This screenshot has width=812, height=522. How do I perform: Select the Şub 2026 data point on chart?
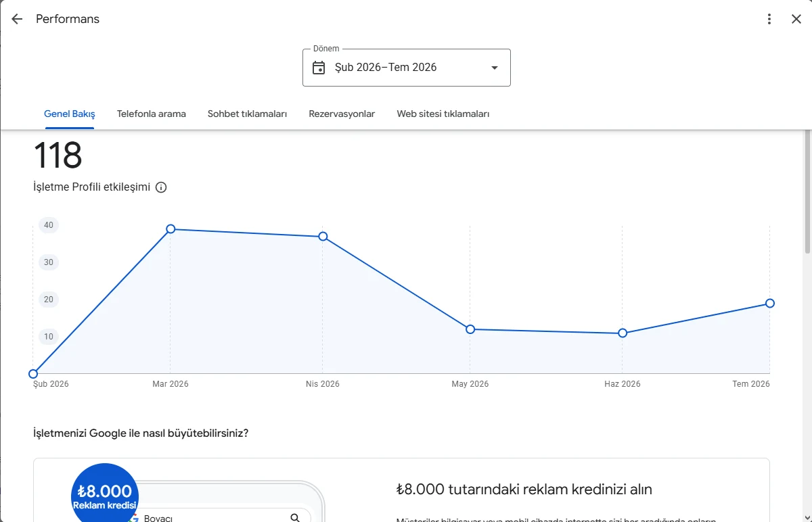[x=33, y=374]
